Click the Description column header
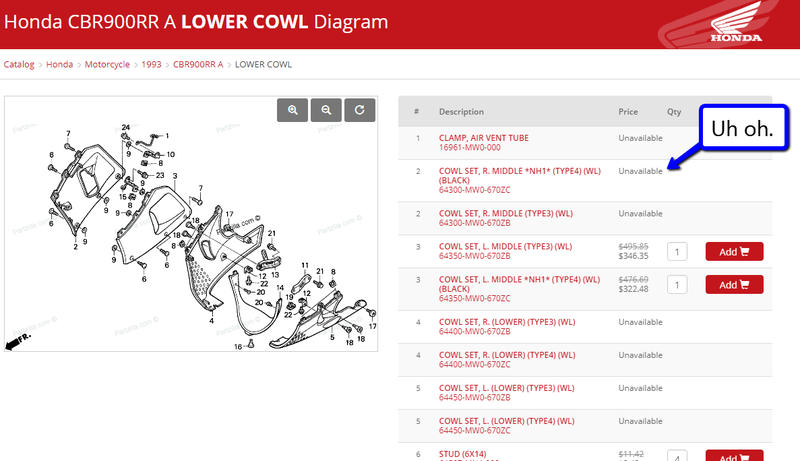800x461 pixels. coord(461,112)
